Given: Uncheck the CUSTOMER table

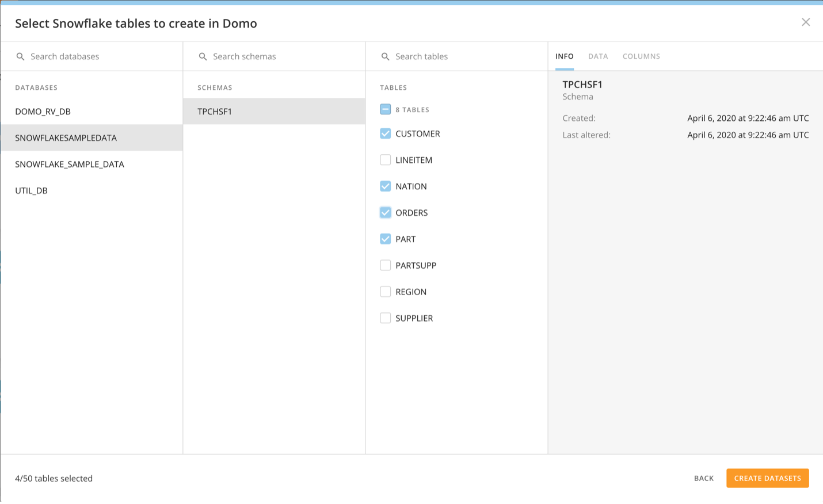Looking at the screenshot, I should pyautogui.click(x=385, y=133).
